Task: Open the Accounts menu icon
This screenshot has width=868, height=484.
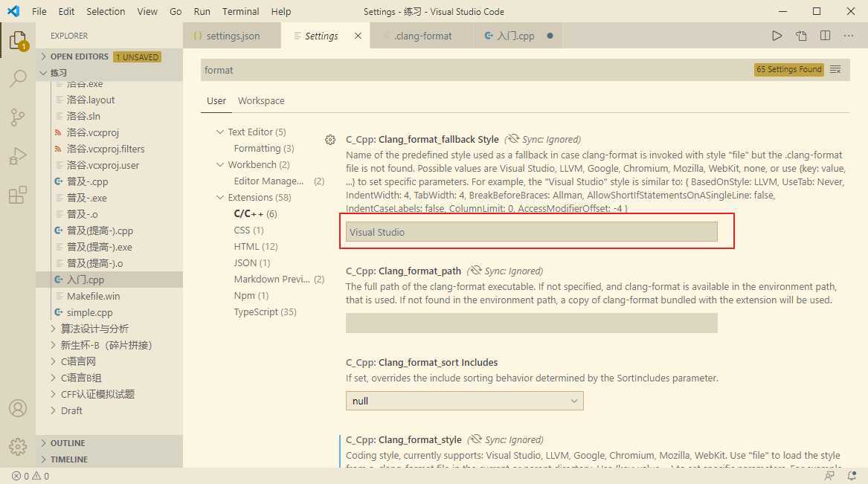Action: pyautogui.click(x=18, y=408)
